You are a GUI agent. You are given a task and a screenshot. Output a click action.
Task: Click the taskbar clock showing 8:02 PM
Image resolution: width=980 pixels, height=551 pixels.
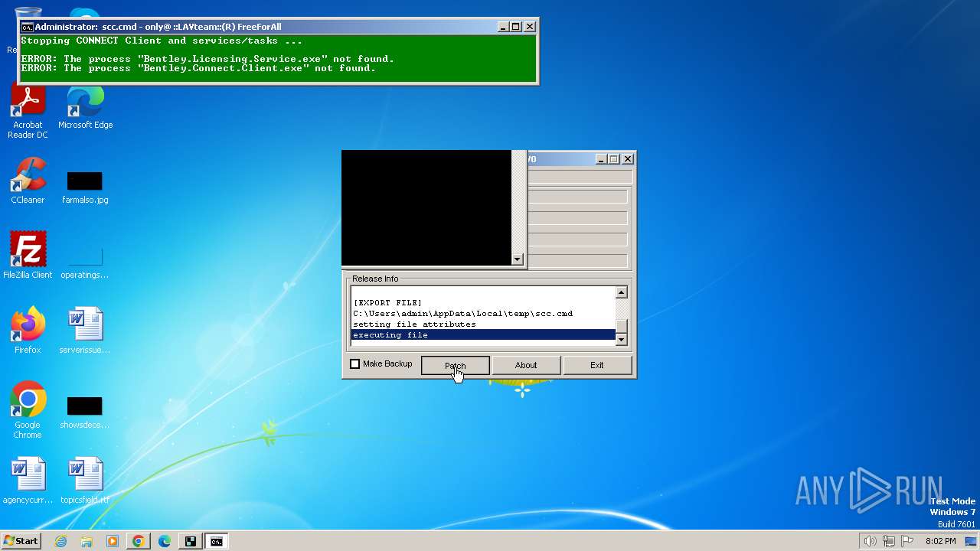pyautogui.click(x=940, y=541)
